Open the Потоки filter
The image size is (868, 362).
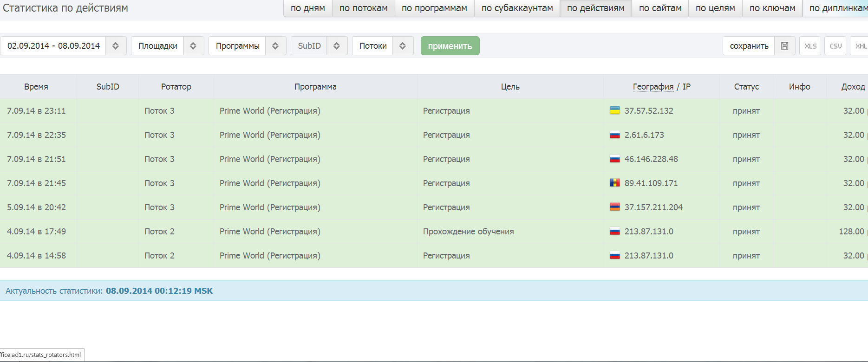point(373,46)
